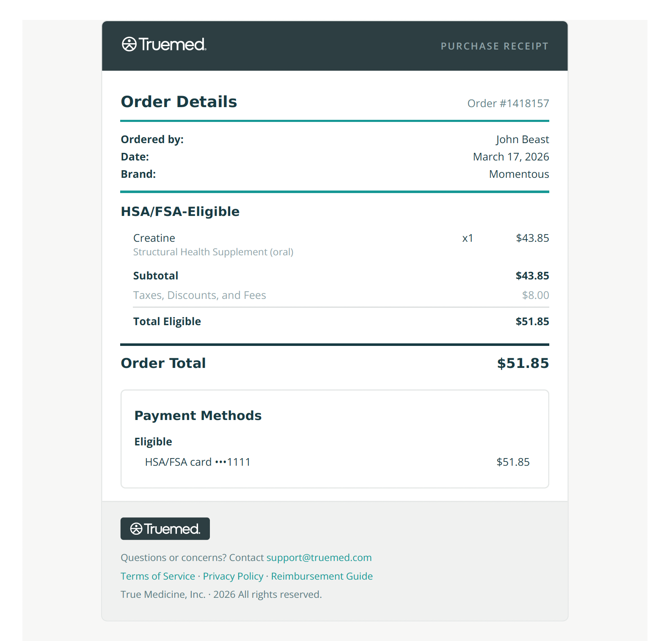The image size is (672, 641).
Task: Click the Order Details heading
Action: click(x=179, y=102)
